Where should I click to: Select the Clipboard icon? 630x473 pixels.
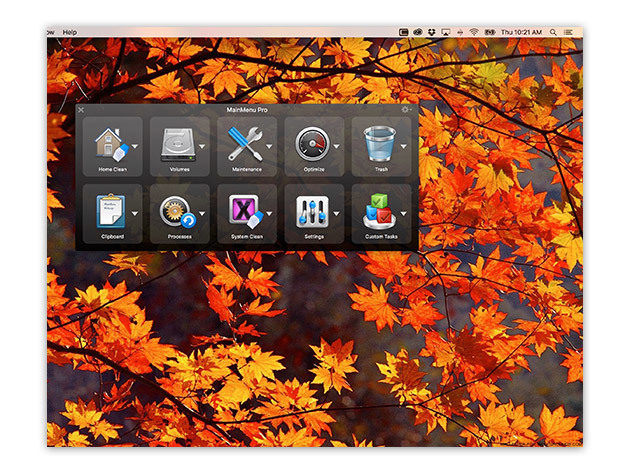[x=111, y=211]
